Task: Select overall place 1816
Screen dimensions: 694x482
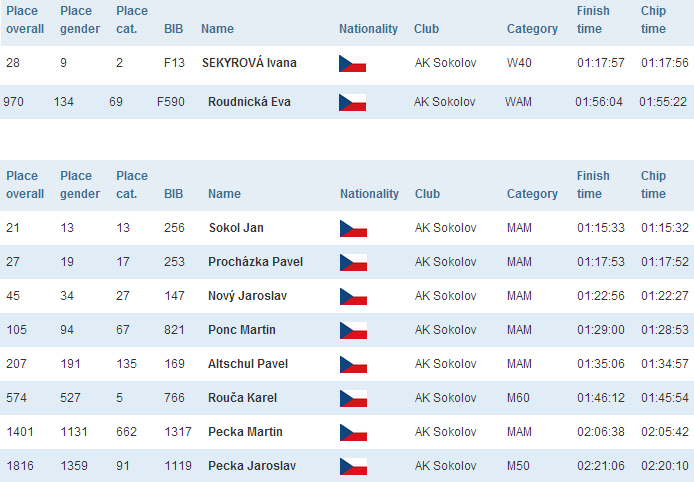Action: 20,466
